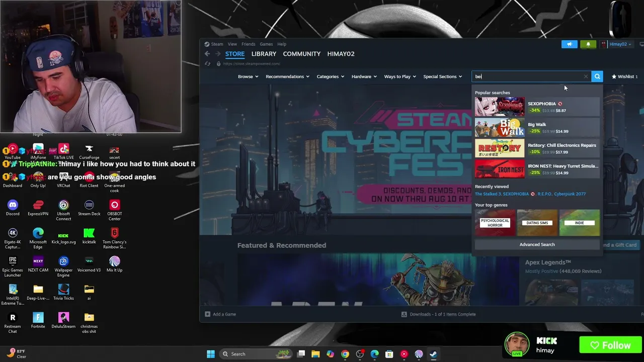Open Elgato 4K Capture desktop icon
The image size is (644, 362).
[13, 238]
